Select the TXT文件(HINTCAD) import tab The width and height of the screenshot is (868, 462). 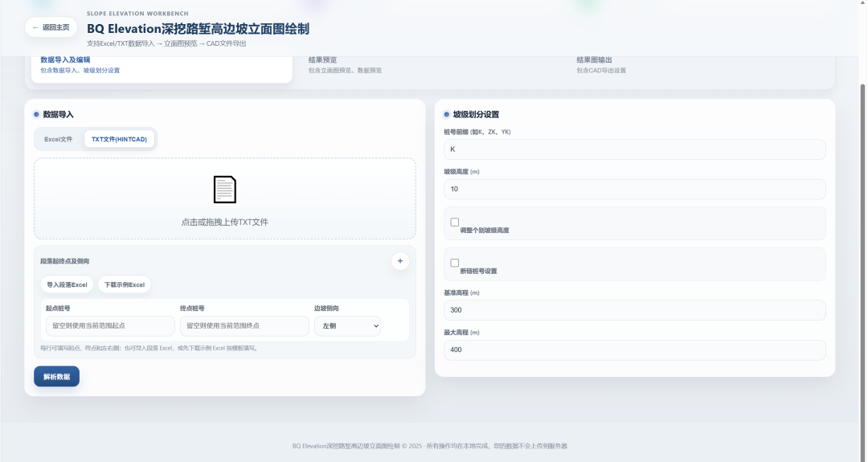pos(119,140)
